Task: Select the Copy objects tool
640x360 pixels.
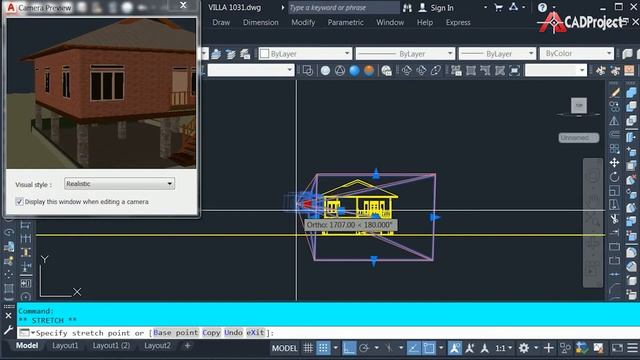Action: tap(615, 107)
